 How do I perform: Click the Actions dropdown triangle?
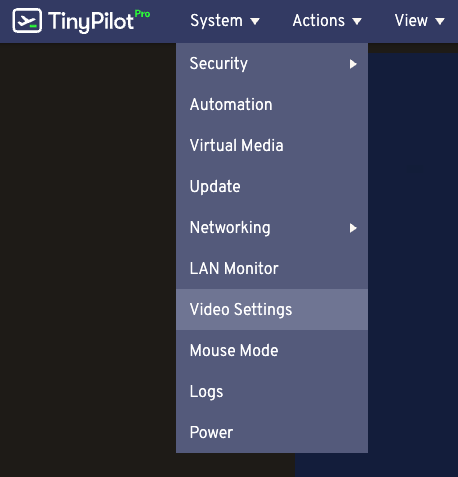(x=357, y=22)
